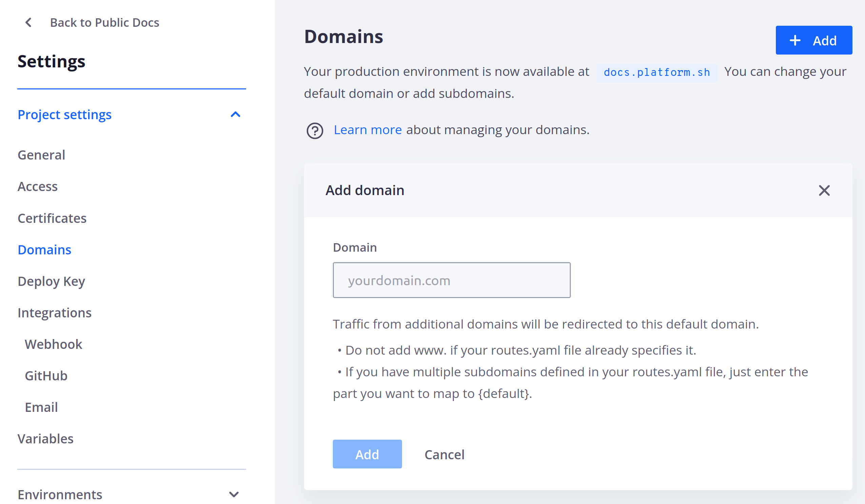Click the Integrations menu item
The image size is (865, 504).
coord(55,313)
